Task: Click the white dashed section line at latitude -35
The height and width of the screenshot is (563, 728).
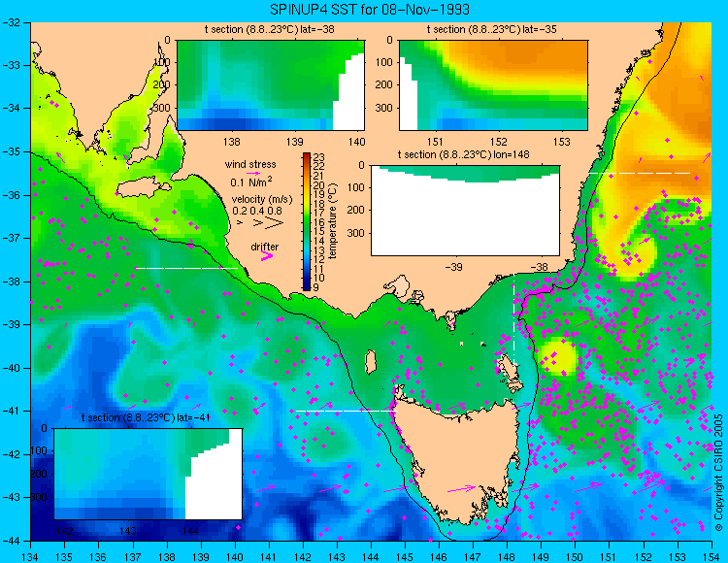Action: pyautogui.click(x=640, y=173)
